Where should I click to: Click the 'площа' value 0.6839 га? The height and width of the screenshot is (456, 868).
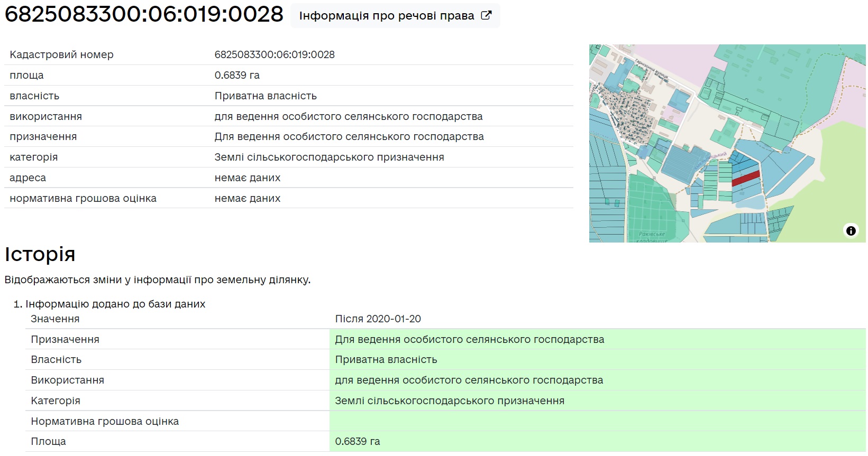click(237, 75)
